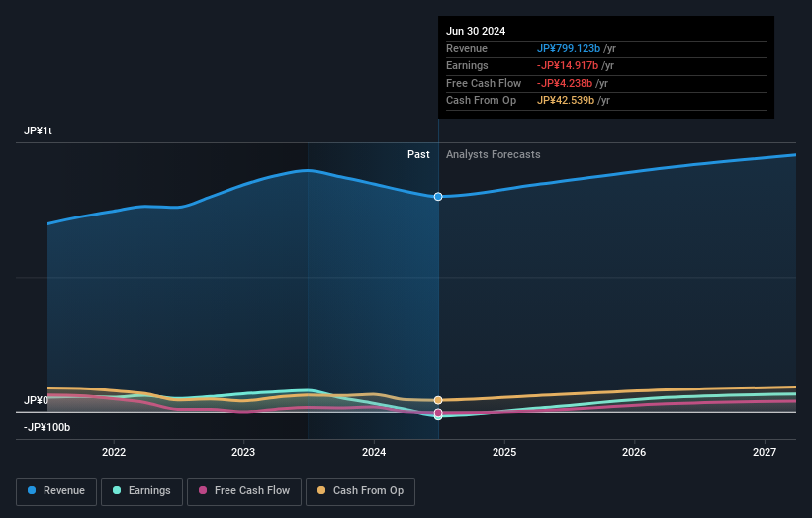Click the 2027 x-axis label
The image size is (812, 518).
[765, 452]
